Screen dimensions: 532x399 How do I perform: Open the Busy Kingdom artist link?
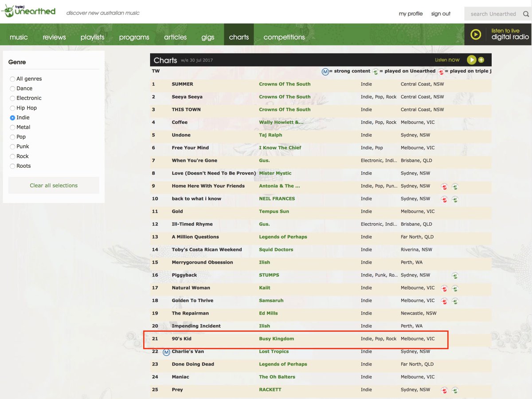tap(276, 339)
